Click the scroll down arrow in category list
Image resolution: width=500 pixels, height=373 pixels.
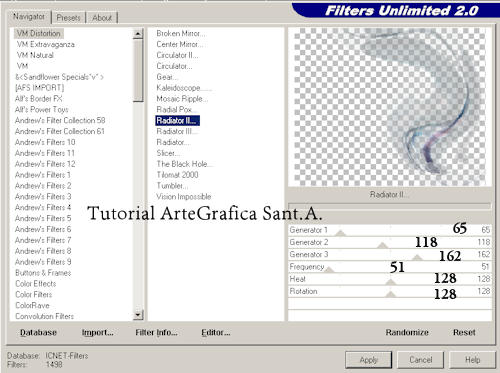tap(138, 315)
